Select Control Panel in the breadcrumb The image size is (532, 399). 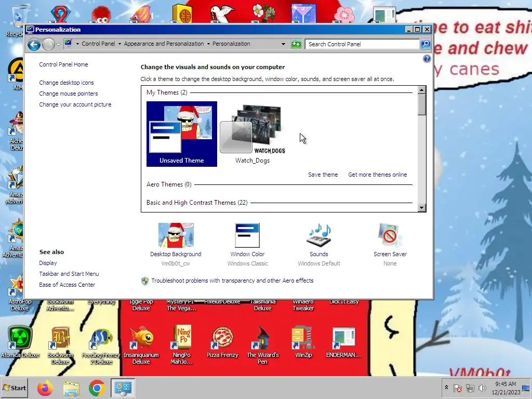98,44
